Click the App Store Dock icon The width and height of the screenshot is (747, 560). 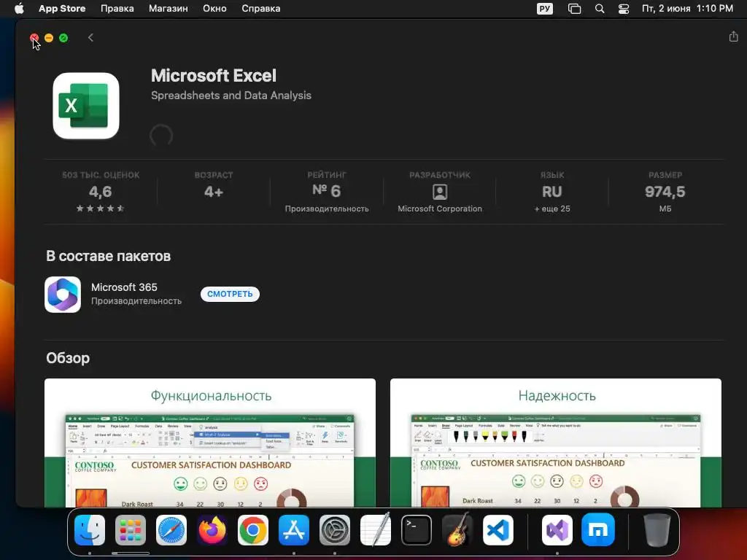[294, 529]
